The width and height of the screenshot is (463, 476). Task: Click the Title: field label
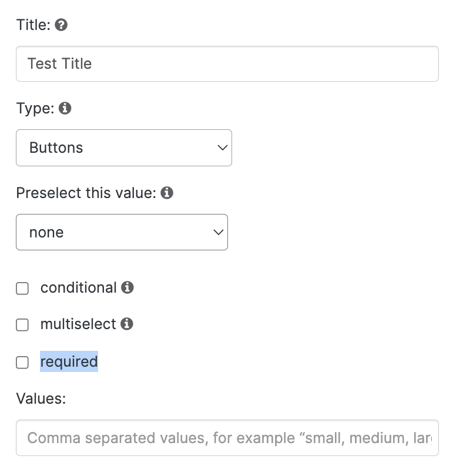(x=33, y=25)
